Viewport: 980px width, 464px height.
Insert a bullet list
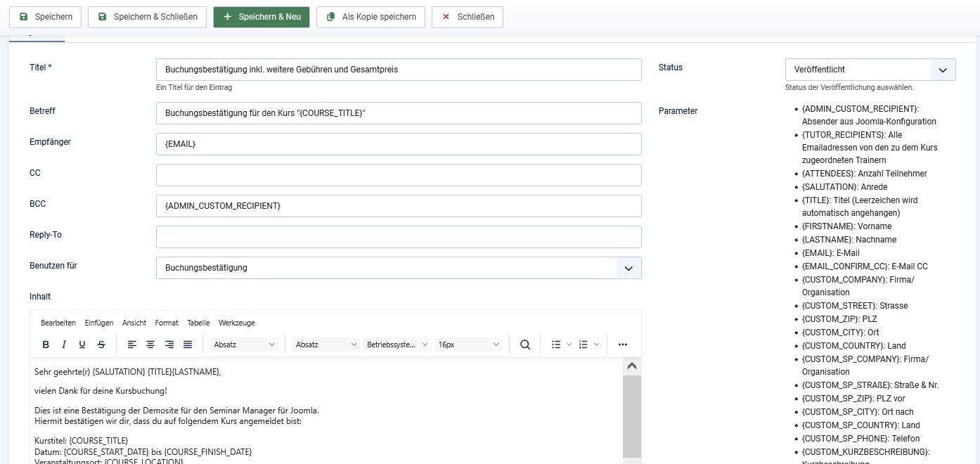point(557,344)
